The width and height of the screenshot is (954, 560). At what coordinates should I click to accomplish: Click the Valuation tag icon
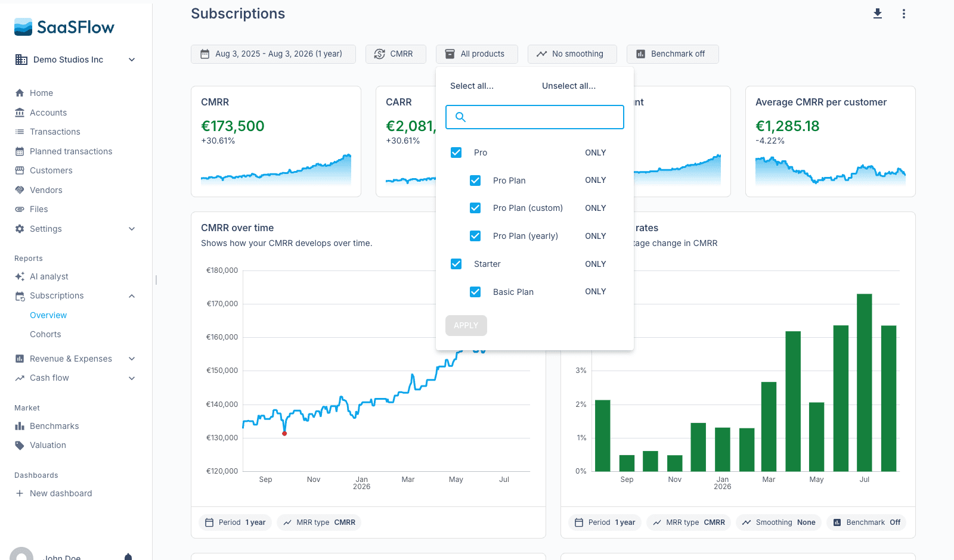click(x=20, y=445)
